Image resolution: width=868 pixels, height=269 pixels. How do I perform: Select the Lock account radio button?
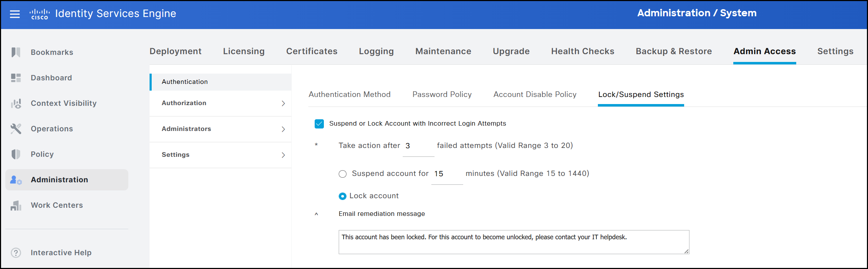343,196
